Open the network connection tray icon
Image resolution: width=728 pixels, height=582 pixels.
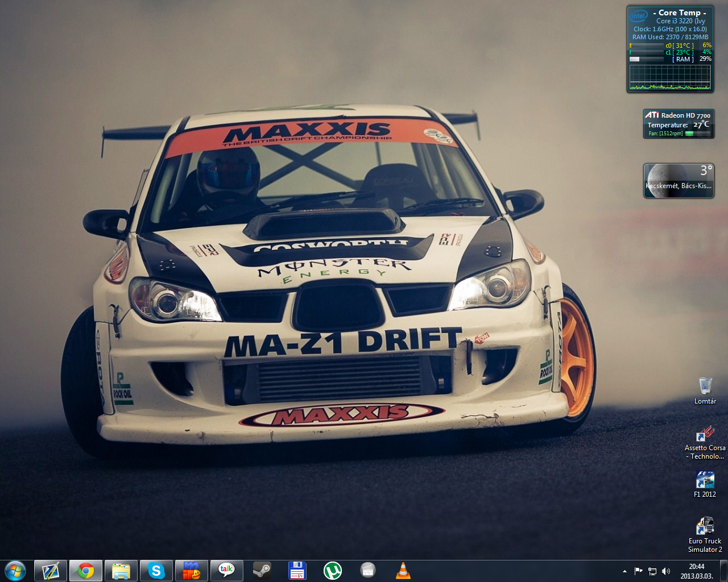click(652, 571)
